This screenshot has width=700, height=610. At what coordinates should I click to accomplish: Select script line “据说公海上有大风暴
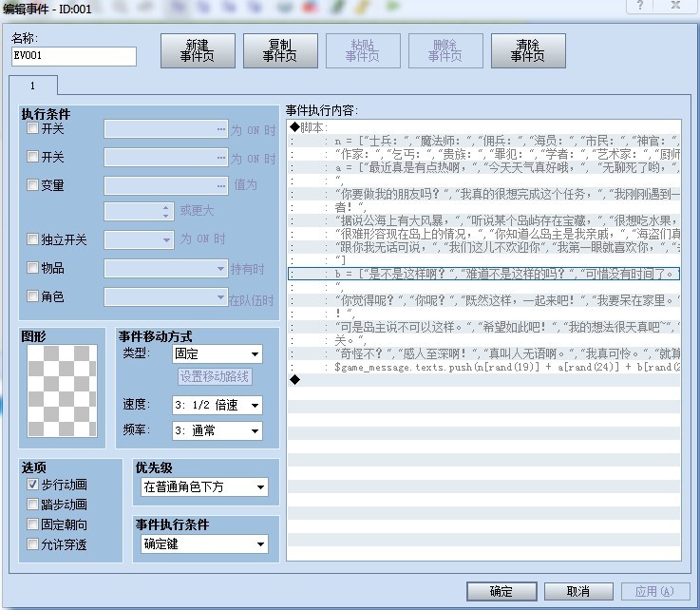pos(484,220)
